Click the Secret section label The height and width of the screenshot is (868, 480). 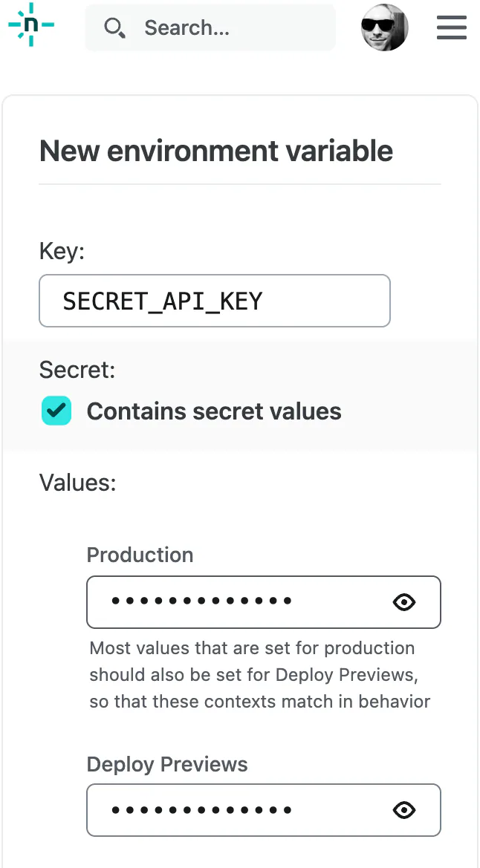point(77,369)
